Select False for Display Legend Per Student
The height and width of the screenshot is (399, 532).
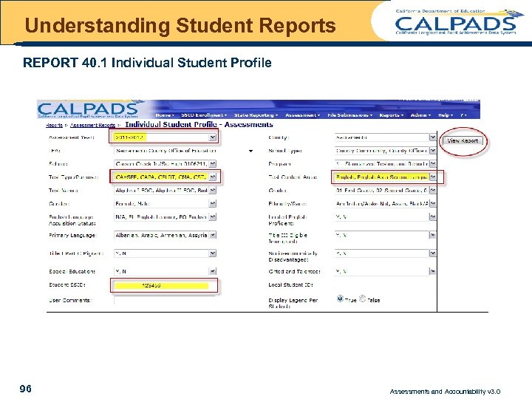pos(362,299)
